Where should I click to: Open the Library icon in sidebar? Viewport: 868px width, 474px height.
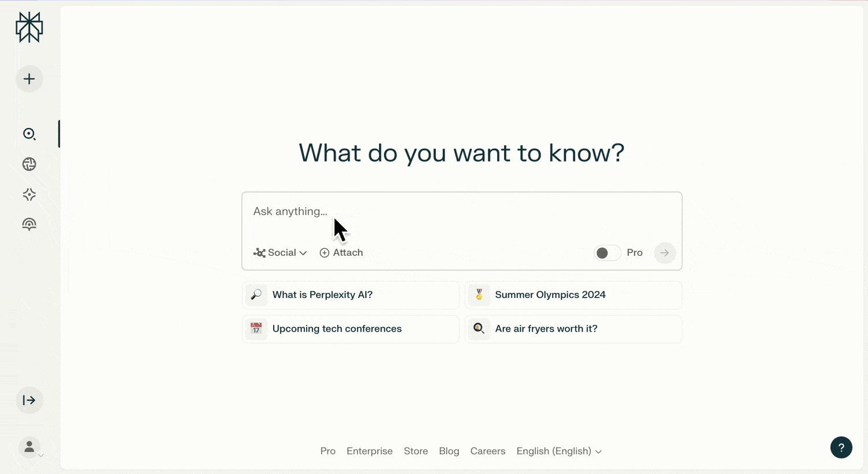(29, 225)
